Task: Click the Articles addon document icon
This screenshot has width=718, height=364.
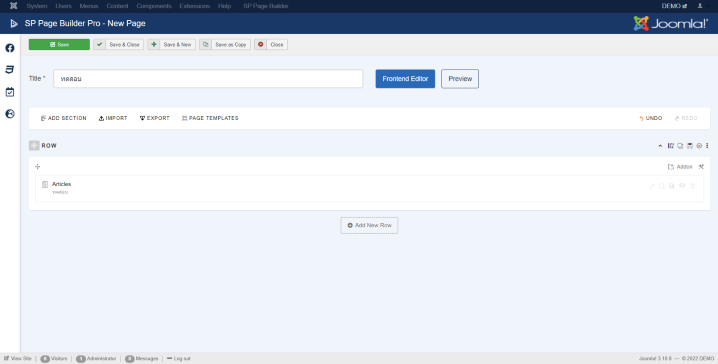Action: point(45,185)
